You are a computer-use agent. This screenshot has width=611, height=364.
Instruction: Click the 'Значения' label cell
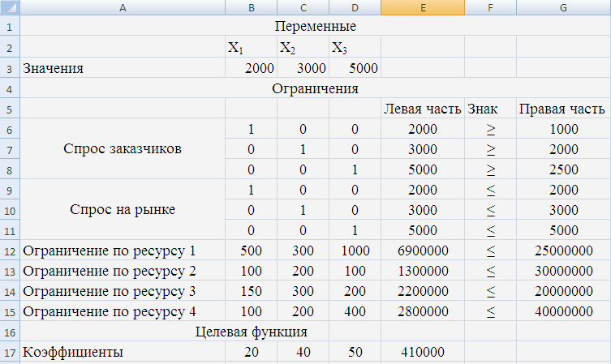[123, 68]
